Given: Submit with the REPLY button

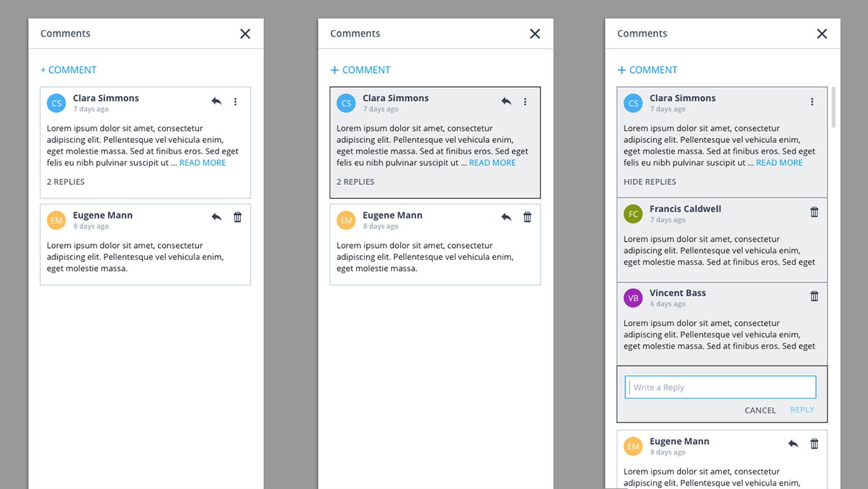Looking at the screenshot, I should [x=802, y=410].
